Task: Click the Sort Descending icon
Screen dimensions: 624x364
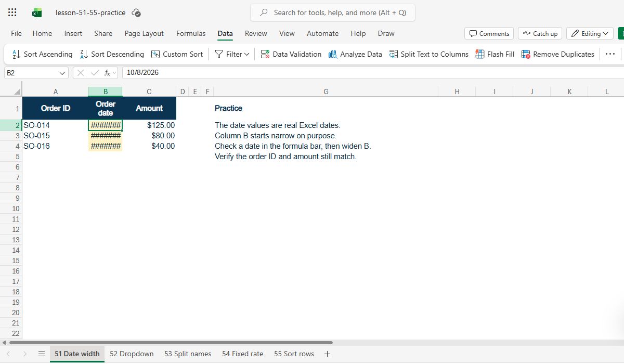Action: coord(84,54)
